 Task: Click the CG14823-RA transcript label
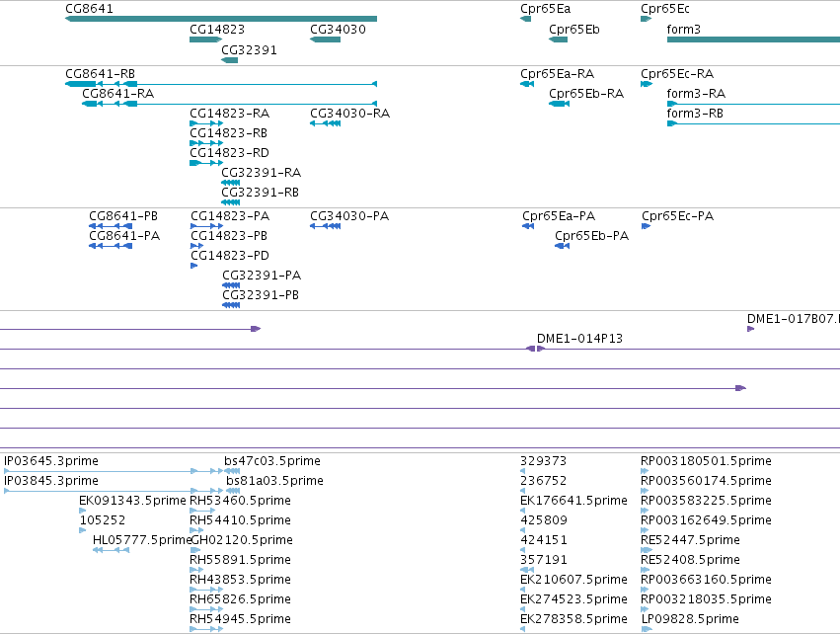point(229,114)
